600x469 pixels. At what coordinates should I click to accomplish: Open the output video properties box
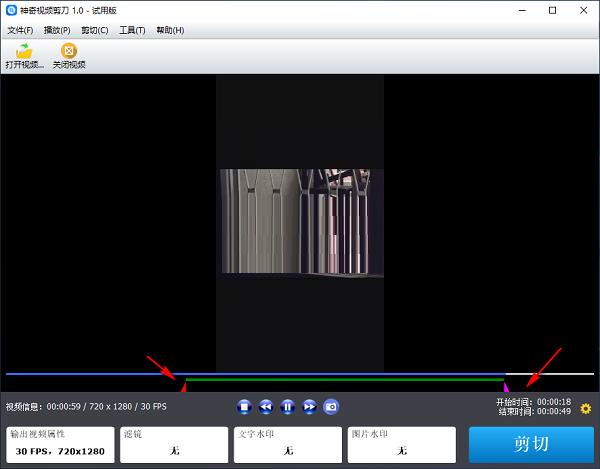coord(59,445)
